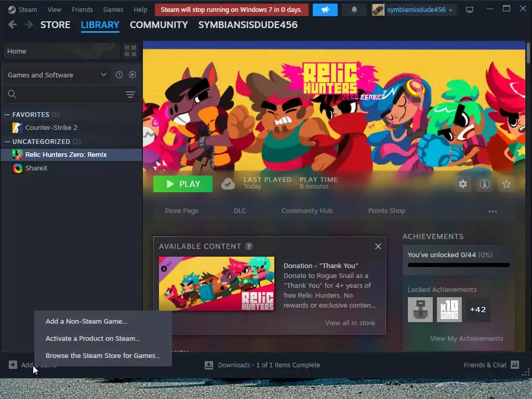
Task: Click the Windows 7 support warning banner
Action: pos(231,10)
